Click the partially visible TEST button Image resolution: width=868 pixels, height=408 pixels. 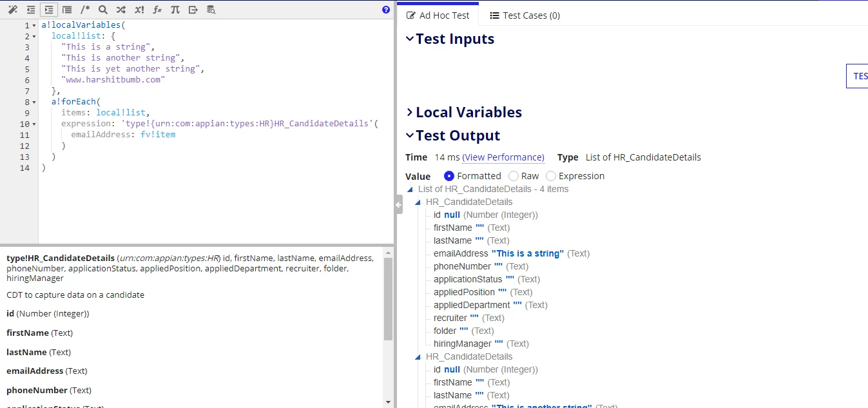[x=858, y=76]
